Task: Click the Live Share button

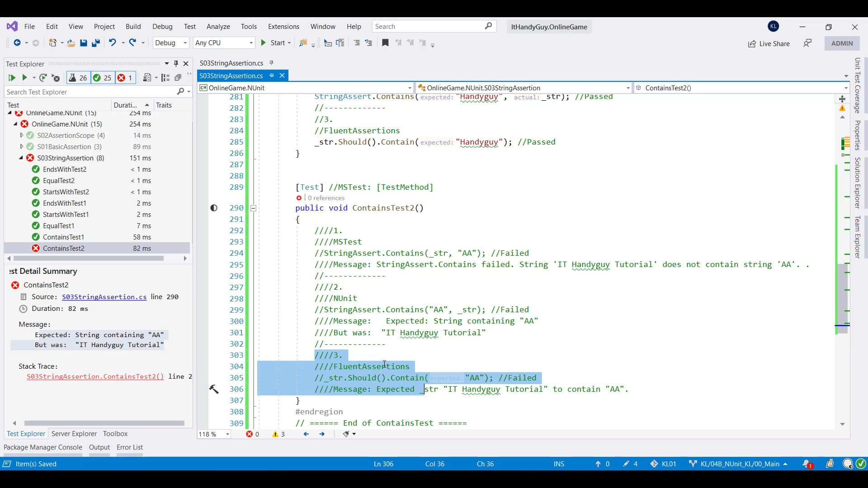Action: [x=769, y=43]
